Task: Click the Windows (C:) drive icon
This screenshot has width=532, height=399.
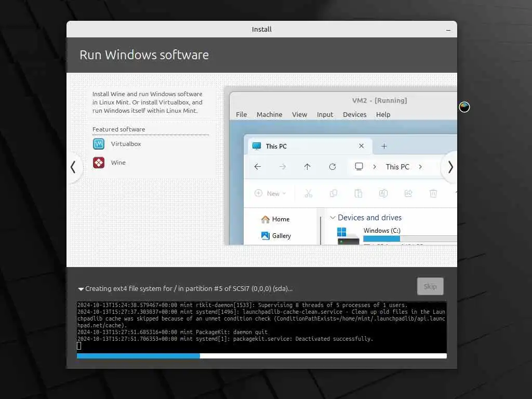Action: [x=348, y=236]
